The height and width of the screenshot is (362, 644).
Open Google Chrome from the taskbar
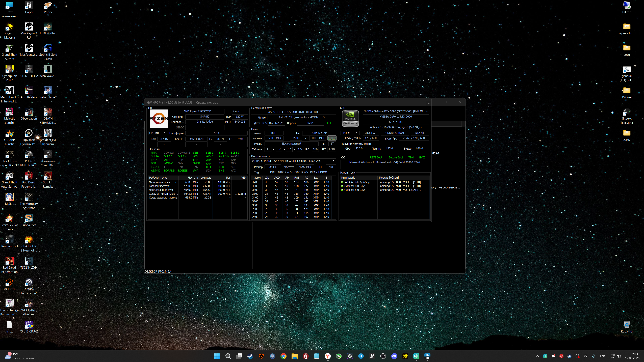(x=284, y=356)
